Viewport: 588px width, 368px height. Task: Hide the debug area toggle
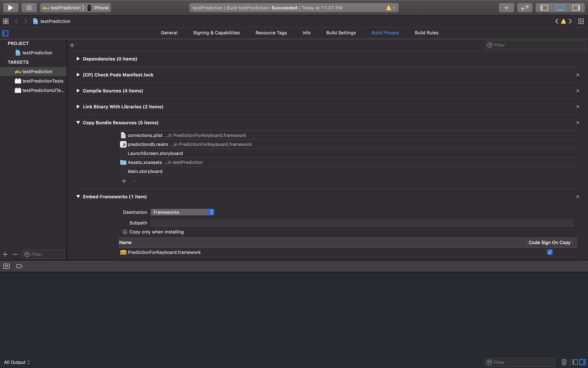coord(7,266)
